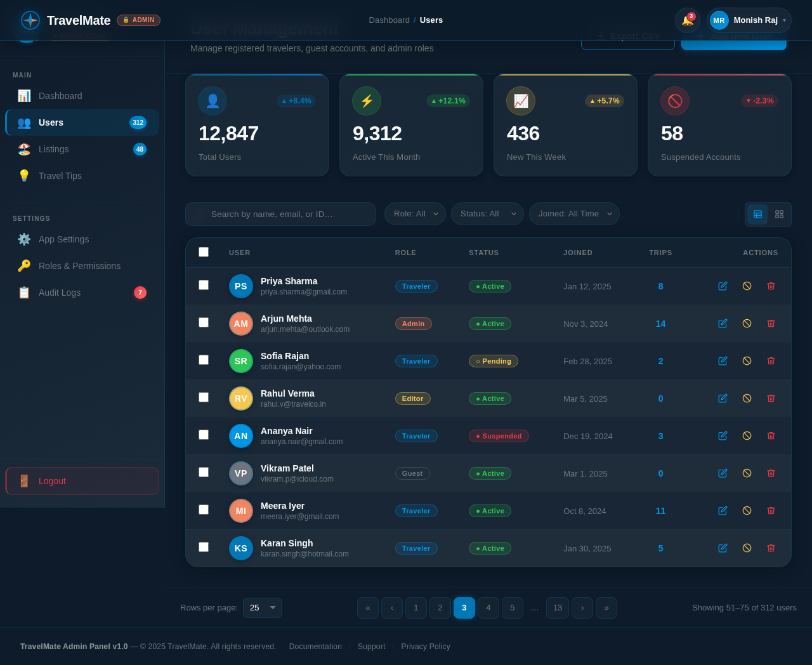Click the suspend icon for Arjun Mehta
812x665 pixels.
tap(747, 323)
